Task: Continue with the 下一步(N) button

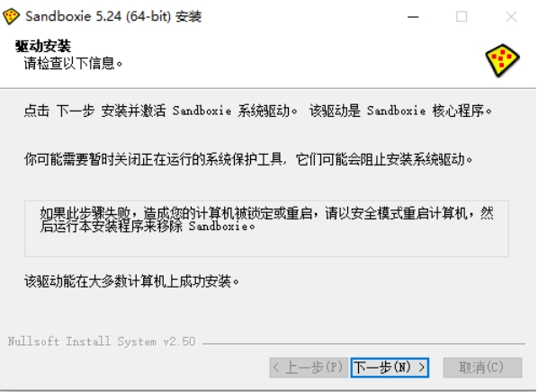Action: coord(390,368)
